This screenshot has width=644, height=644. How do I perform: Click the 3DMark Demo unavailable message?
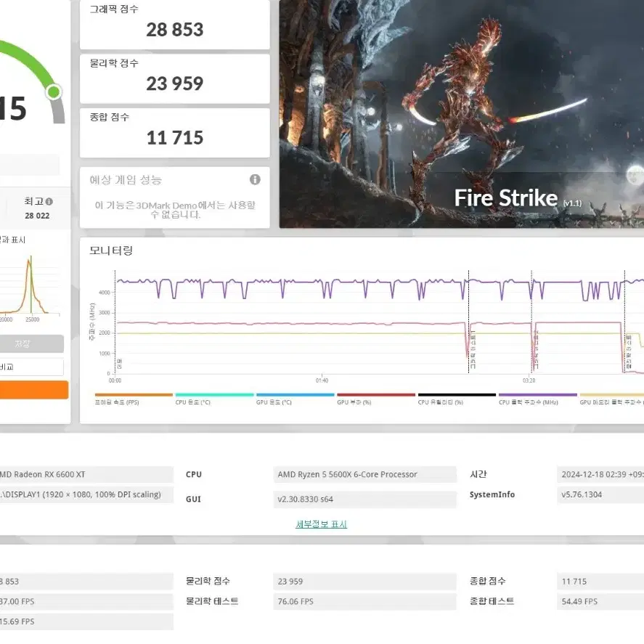[175, 210]
